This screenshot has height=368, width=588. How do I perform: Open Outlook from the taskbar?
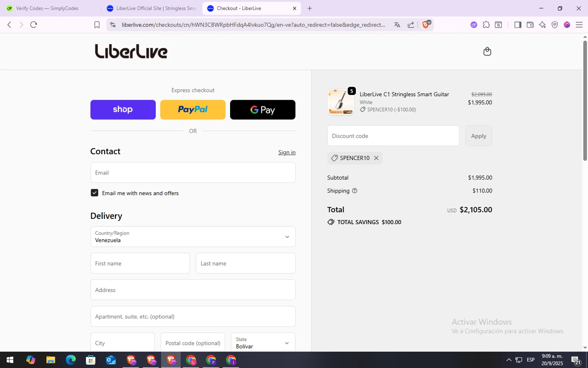coord(111,360)
